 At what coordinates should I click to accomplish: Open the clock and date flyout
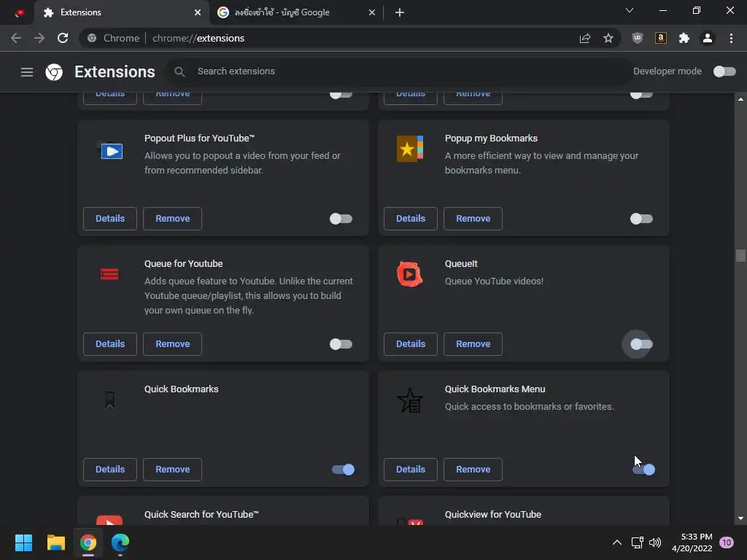pyautogui.click(x=692, y=542)
